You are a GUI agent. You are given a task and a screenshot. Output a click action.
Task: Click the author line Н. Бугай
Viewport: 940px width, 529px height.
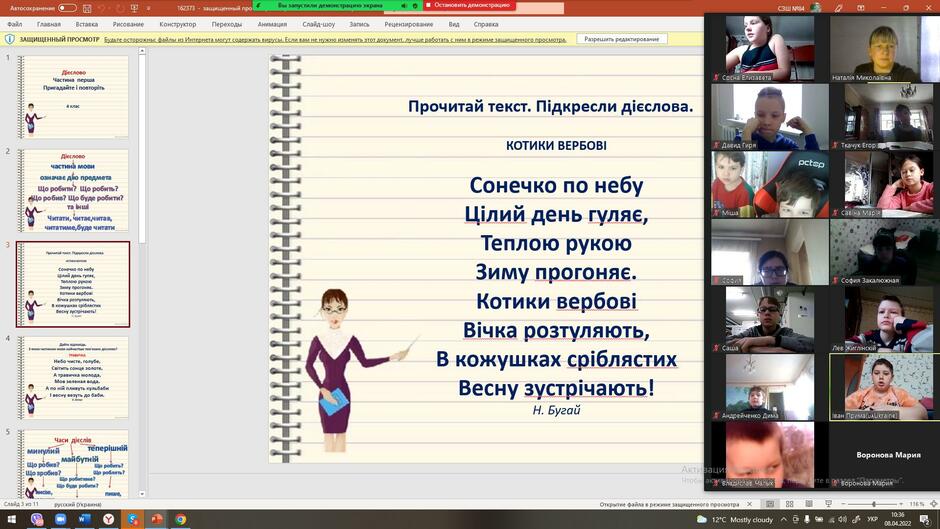pos(556,410)
